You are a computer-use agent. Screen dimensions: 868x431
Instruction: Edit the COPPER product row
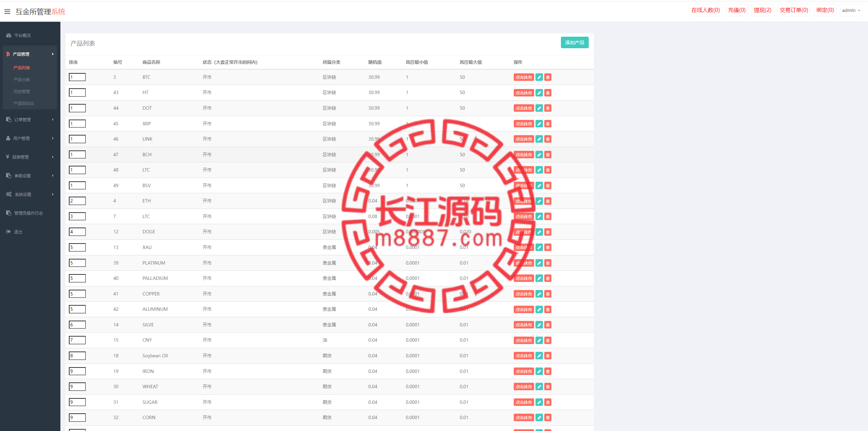click(539, 294)
